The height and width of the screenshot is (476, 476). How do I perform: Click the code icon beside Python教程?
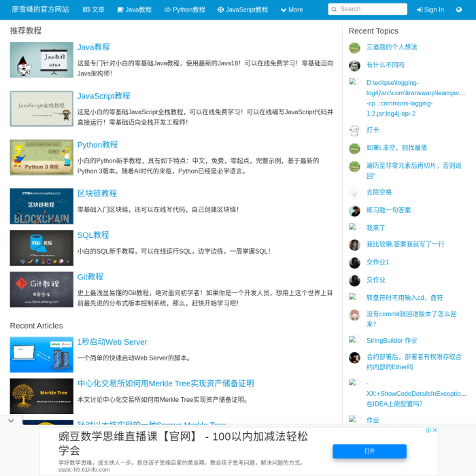click(167, 10)
